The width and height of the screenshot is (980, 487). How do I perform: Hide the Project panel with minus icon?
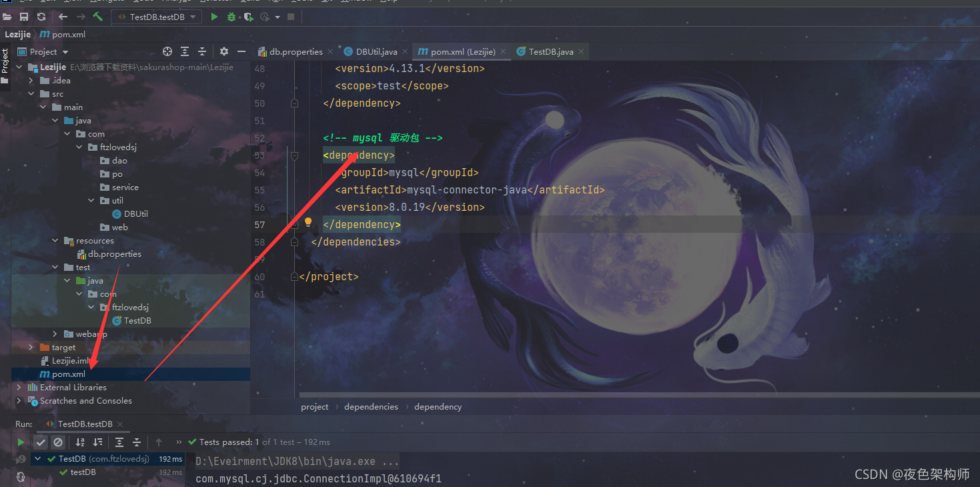point(241,51)
